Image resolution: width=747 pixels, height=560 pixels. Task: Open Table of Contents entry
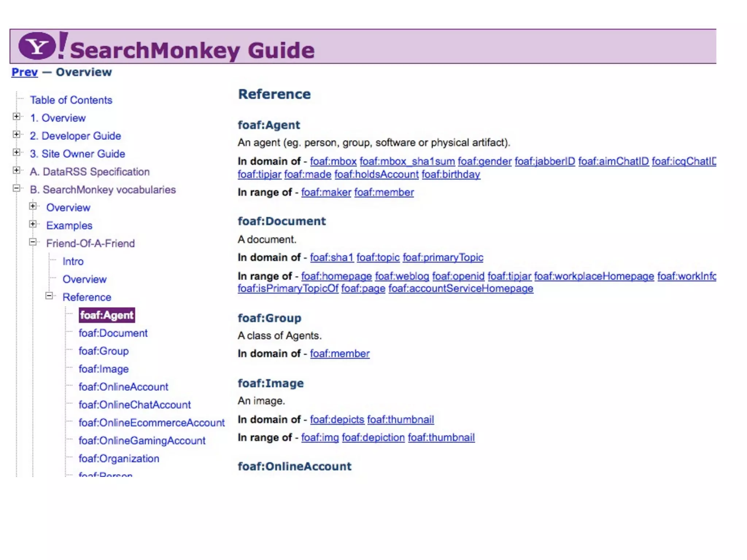click(71, 100)
